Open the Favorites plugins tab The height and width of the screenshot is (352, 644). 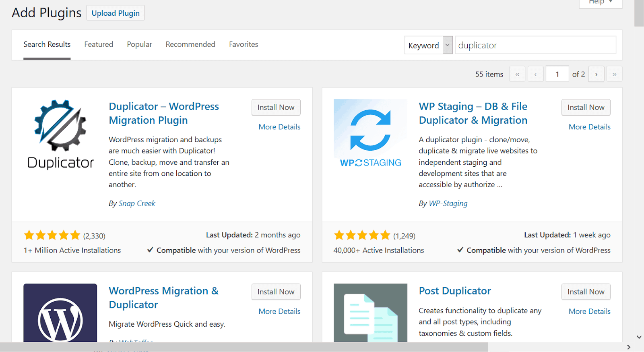pos(244,44)
